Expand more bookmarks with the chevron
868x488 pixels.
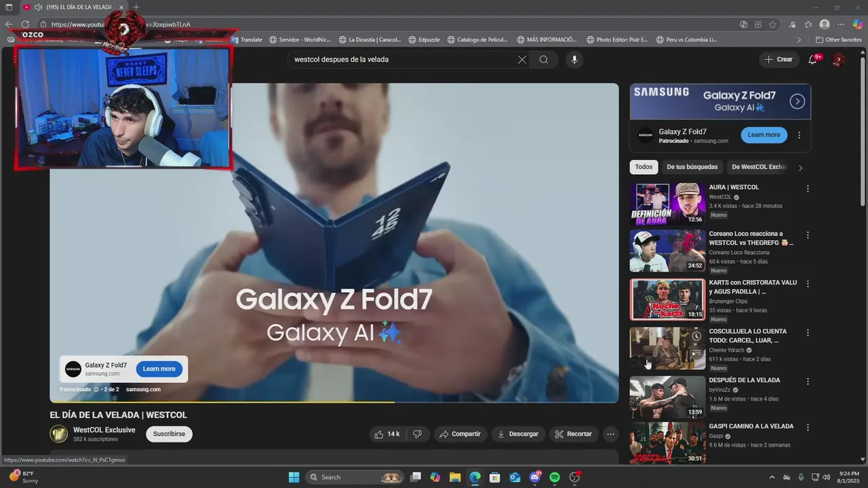click(x=799, y=40)
